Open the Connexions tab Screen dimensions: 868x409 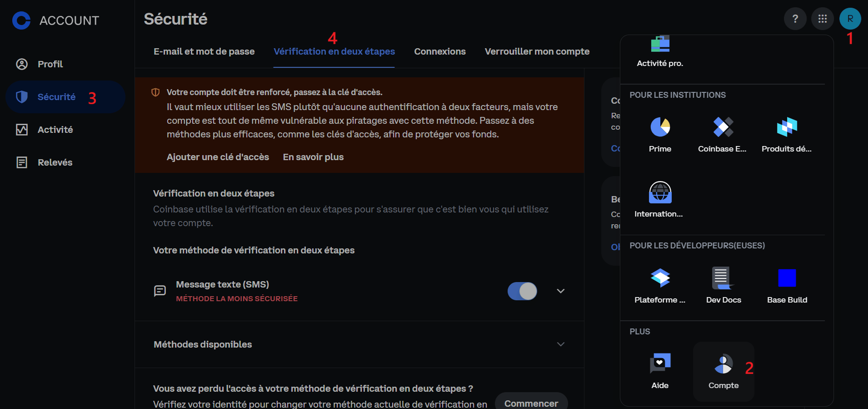[440, 51]
